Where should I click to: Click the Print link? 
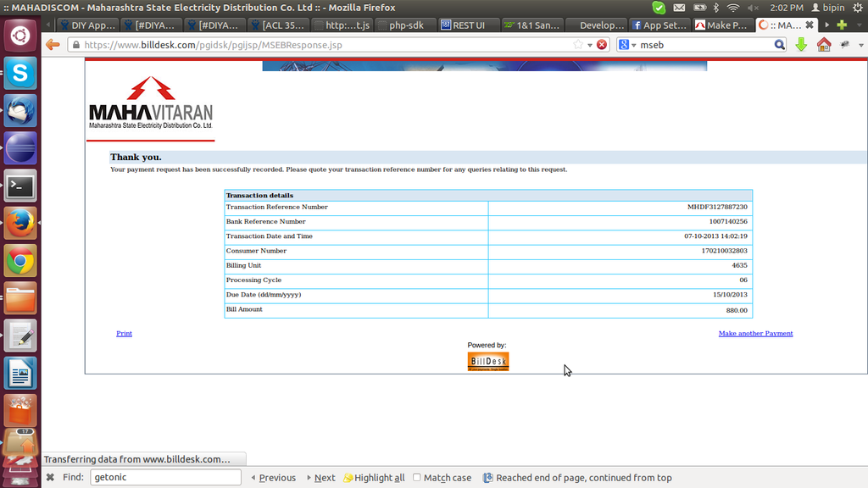124,334
